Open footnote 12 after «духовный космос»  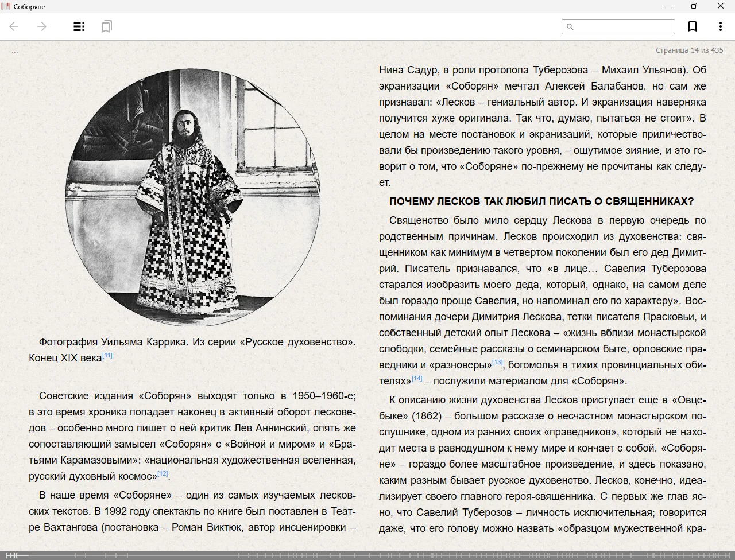click(163, 474)
